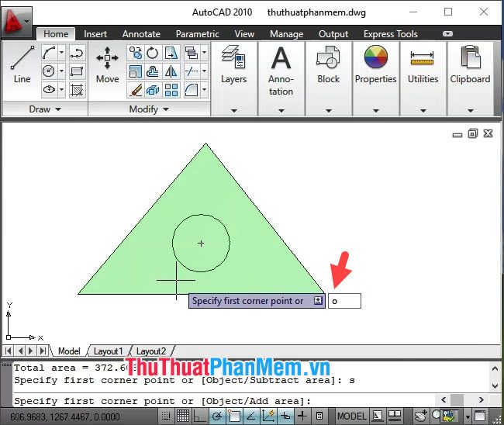The image size is (504, 425).
Task: Click the Array tool icon
Action: point(171,90)
